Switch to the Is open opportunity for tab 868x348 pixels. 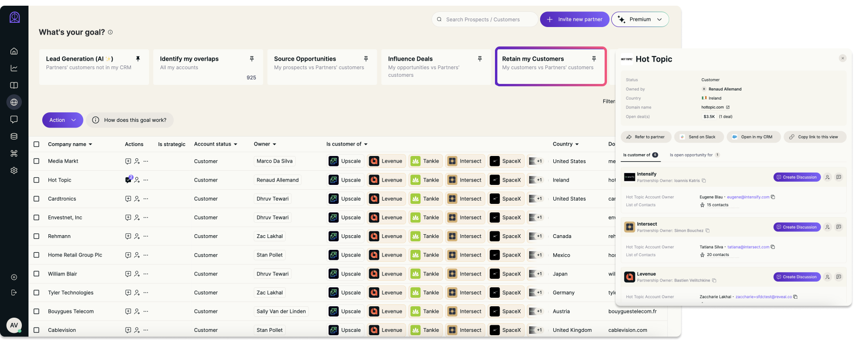tap(694, 155)
